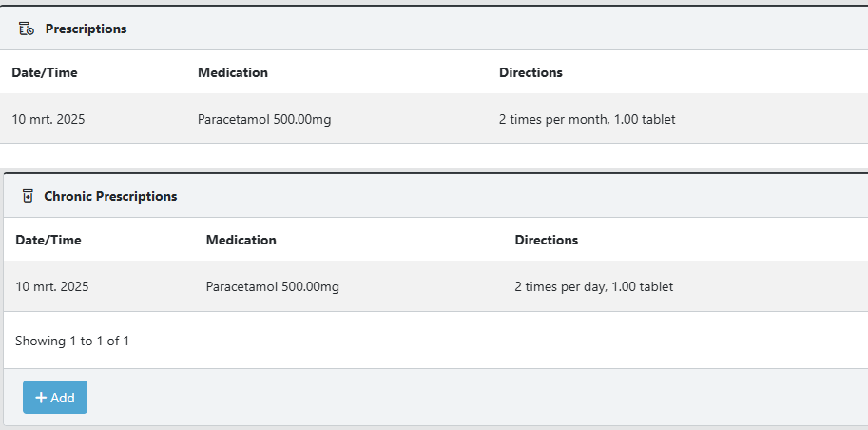This screenshot has width=868, height=430.
Task: Open the 2 times per month prescription row
Action: pyautogui.click(x=434, y=119)
